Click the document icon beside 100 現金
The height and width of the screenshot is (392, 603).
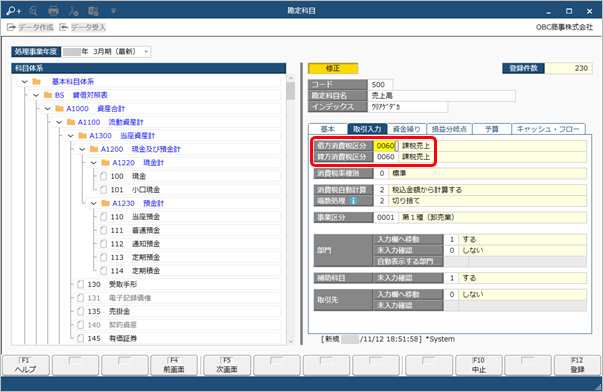[x=103, y=176]
